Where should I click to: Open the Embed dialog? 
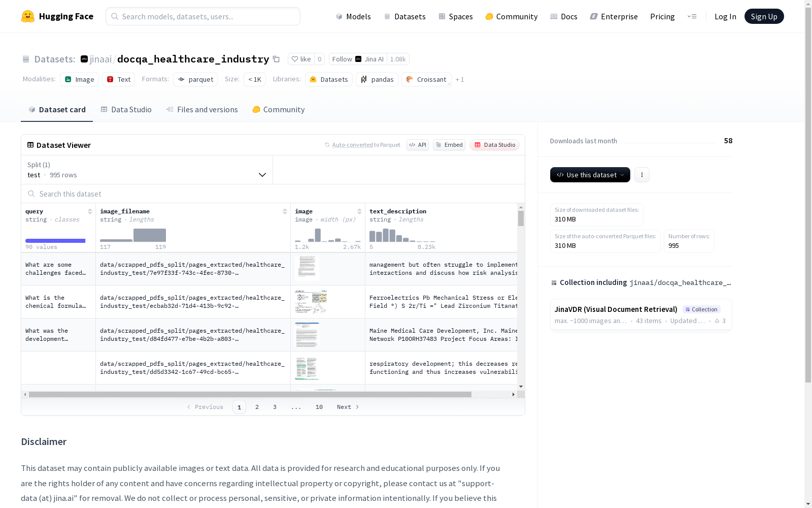[449, 145]
